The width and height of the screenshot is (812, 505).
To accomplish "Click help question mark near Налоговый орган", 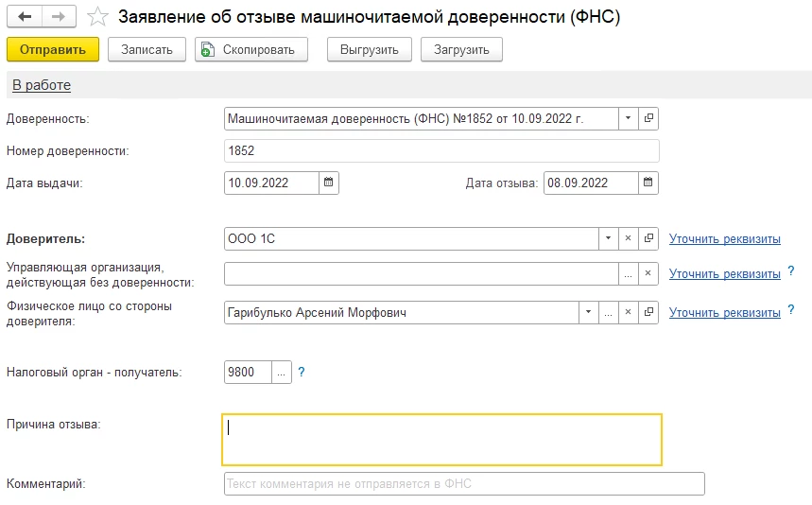I will tap(302, 372).
